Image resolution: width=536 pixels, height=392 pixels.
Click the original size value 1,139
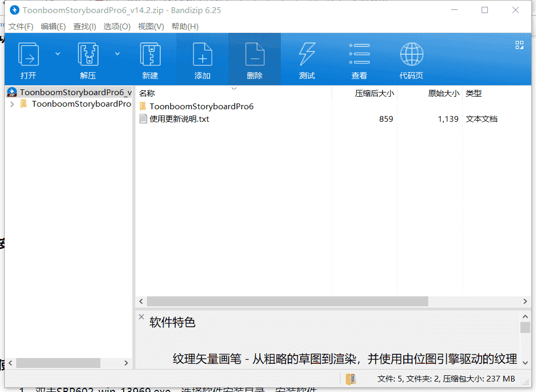[448, 119]
